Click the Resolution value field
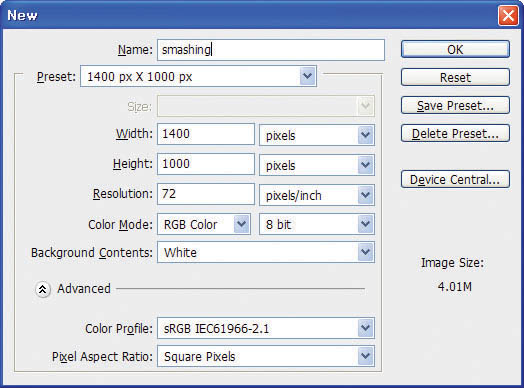The height and width of the screenshot is (388, 524). pyautogui.click(x=206, y=194)
